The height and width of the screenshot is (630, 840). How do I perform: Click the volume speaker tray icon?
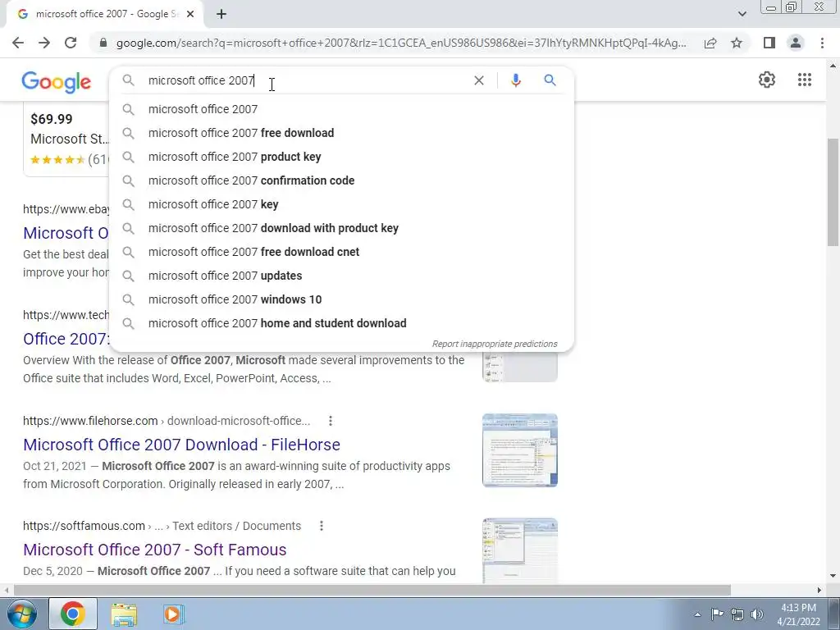757,614
